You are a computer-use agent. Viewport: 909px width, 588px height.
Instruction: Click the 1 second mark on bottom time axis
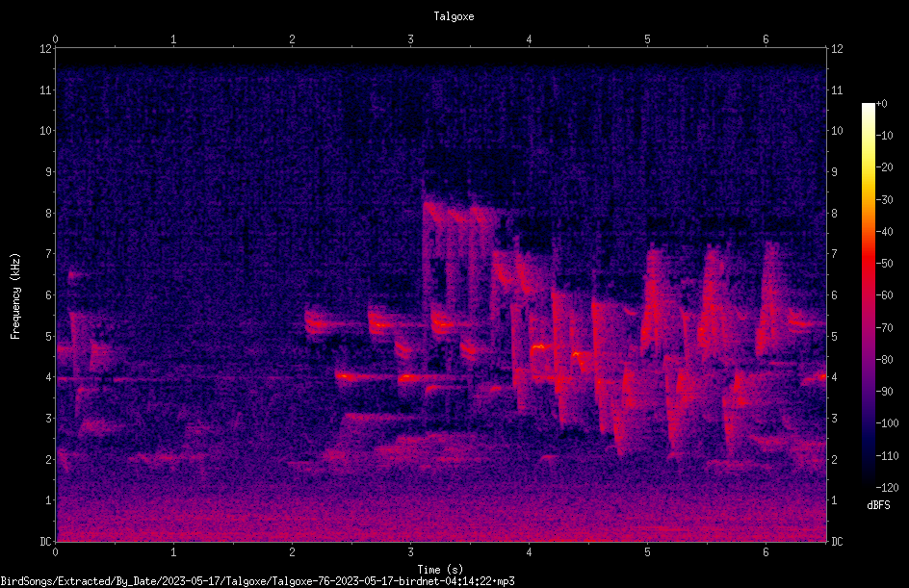[x=173, y=552]
